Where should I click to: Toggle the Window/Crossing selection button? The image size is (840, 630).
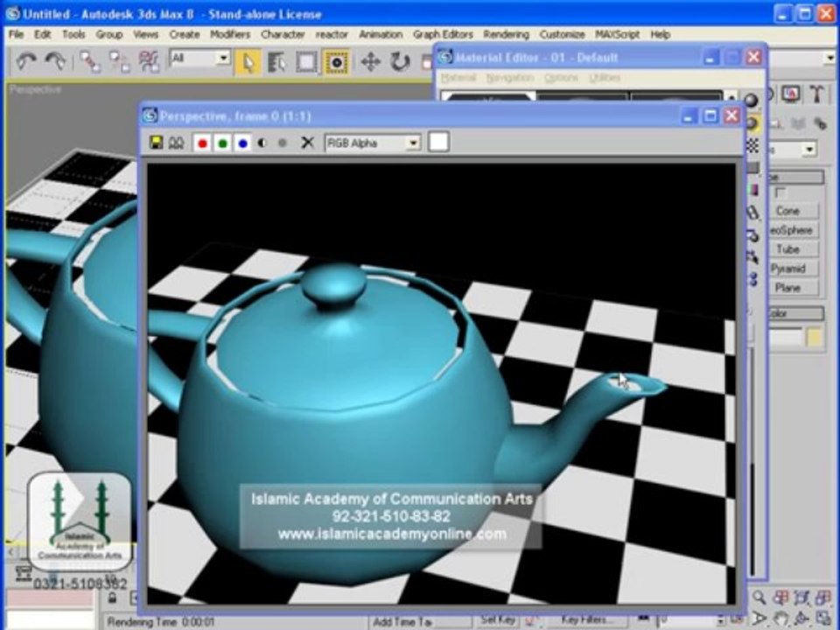[336, 62]
